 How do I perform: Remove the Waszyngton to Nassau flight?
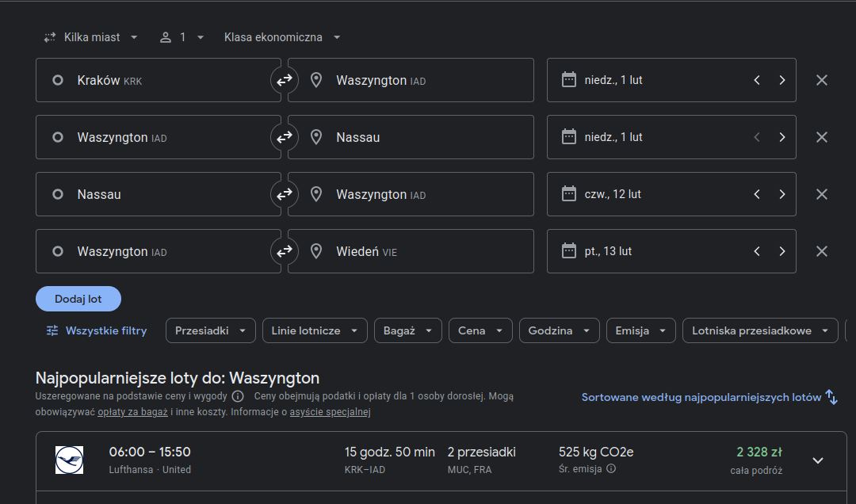click(x=822, y=137)
